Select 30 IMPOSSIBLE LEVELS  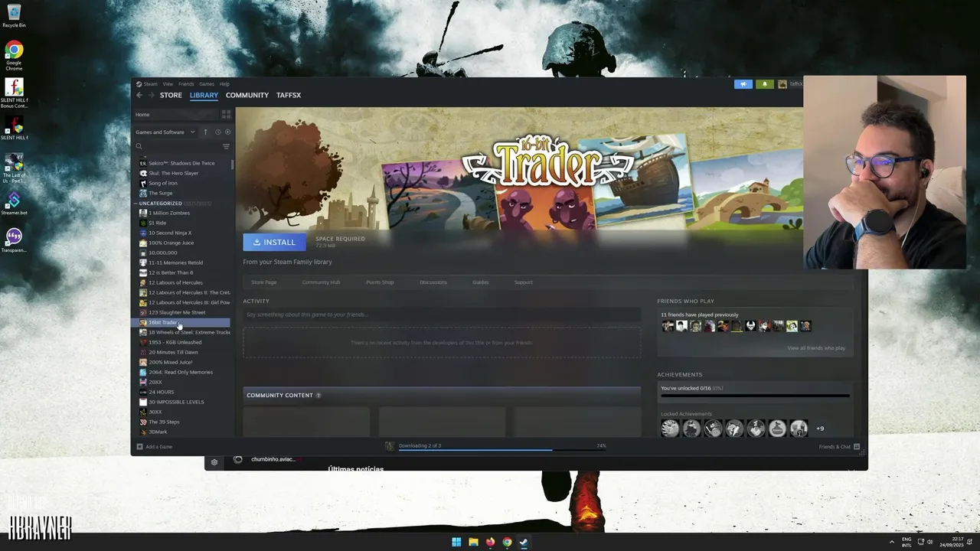(x=176, y=402)
